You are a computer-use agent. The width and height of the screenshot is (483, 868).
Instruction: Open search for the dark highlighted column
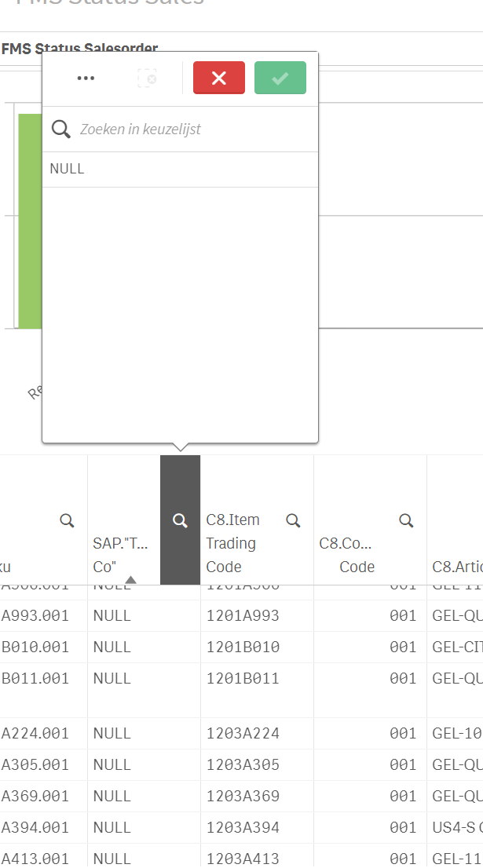pyautogui.click(x=180, y=520)
